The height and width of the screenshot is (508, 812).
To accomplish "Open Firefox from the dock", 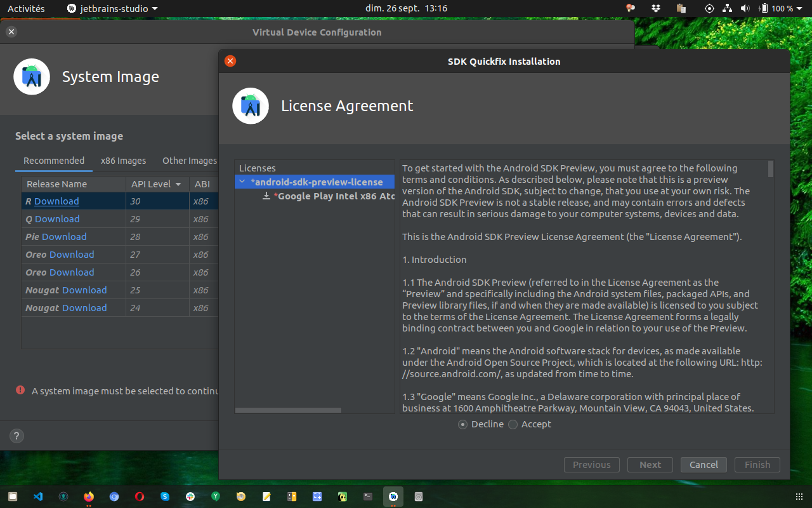I will pos(89,497).
